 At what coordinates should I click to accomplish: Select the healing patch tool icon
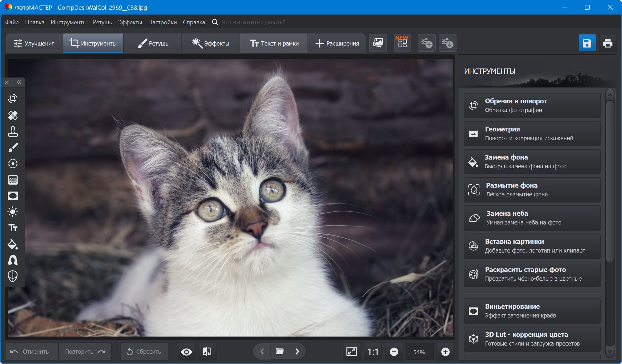(x=13, y=115)
